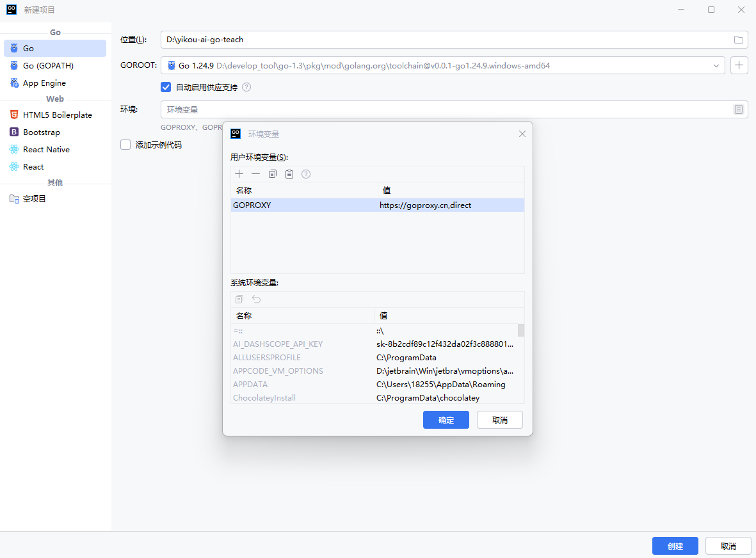Image resolution: width=756 pixels, height=558 pixels.
Task: Click user variables 值 column header
Action: (451, 190)
